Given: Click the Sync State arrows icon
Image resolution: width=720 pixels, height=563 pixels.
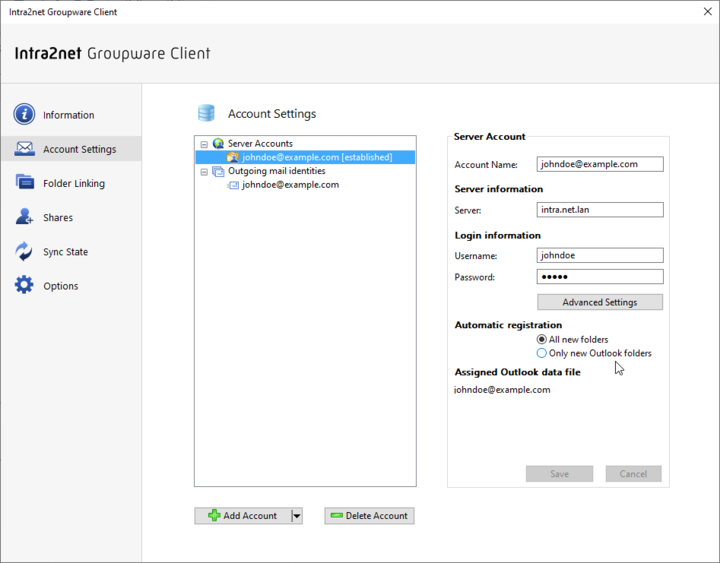Looking at the screenshot, I should tap(24, 251).
